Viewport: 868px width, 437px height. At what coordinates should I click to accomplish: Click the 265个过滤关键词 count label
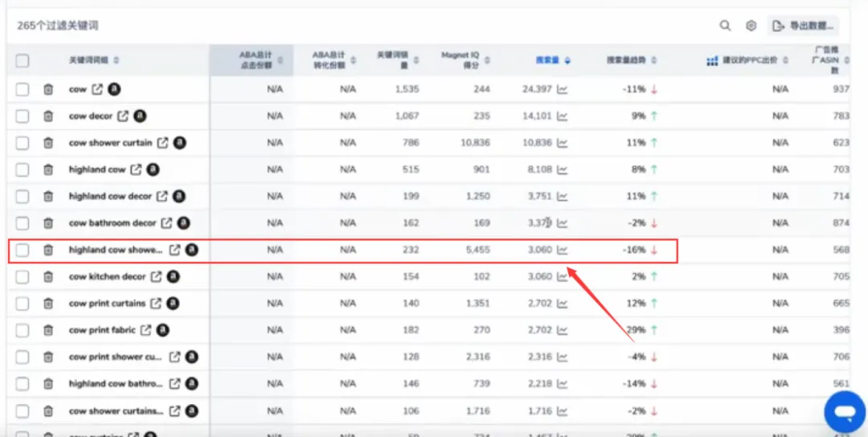tap(58, 26)
